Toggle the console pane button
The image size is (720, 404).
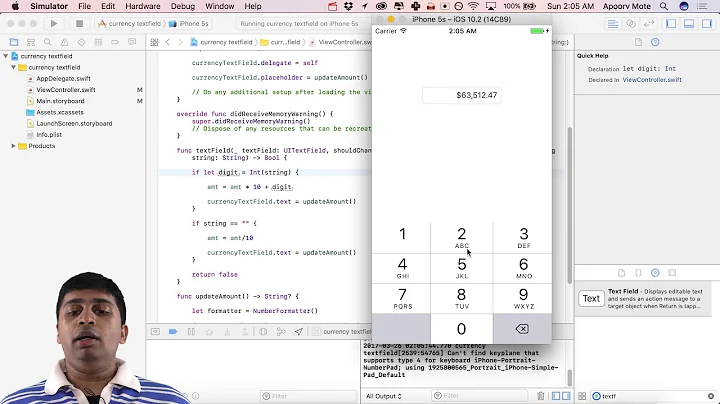pos(566,396)
